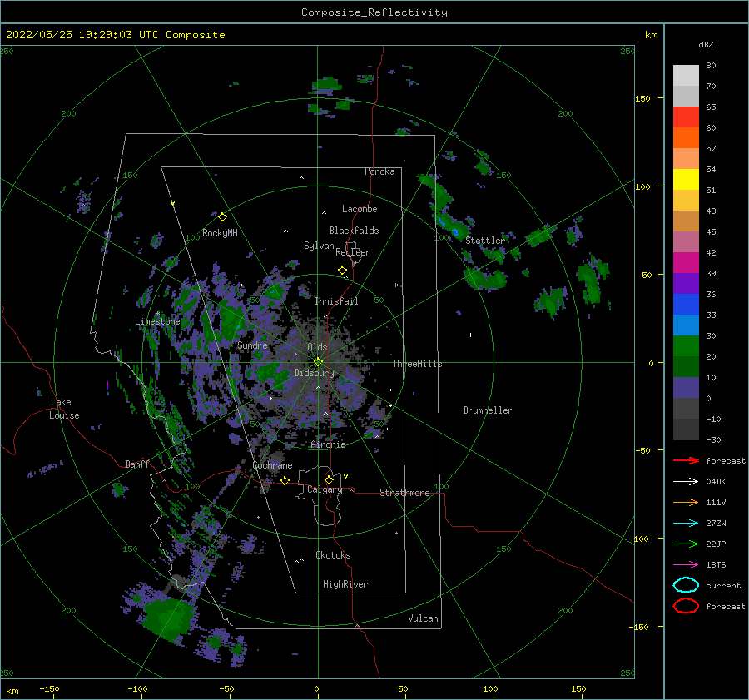Click the white plus marker north of Drumheller
This screenshot has height=700, width=749.
(470, 335)
